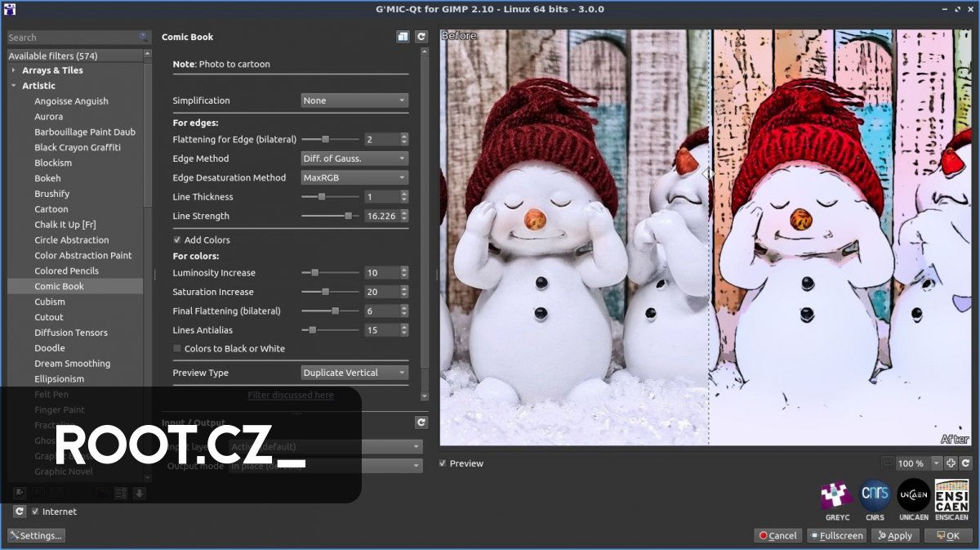Click the Line Strength slider
Screen dimensions: 980x550
[x=331, y=216]
